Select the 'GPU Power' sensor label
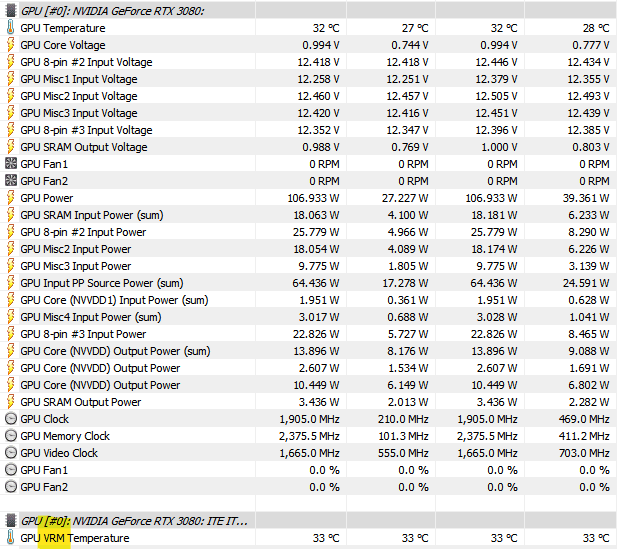617x552 pixels. 47,198
